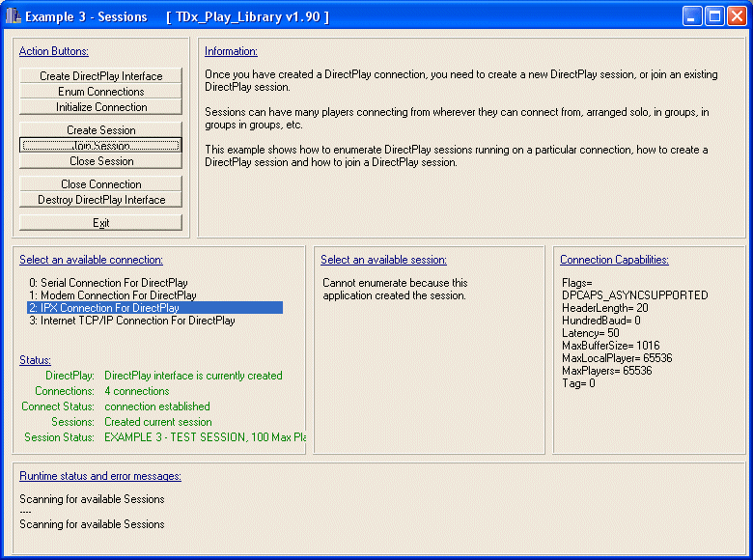The width and height of the screenshot is (753, 560).
Task: Click 'Connection Capabilities:' heading
Action: (614, 260)
